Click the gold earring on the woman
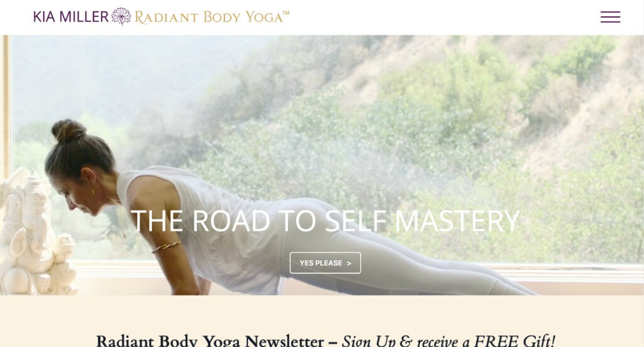The width and height of the screenshot is (644, 347). pyautogui.click(x=93, y=190)
